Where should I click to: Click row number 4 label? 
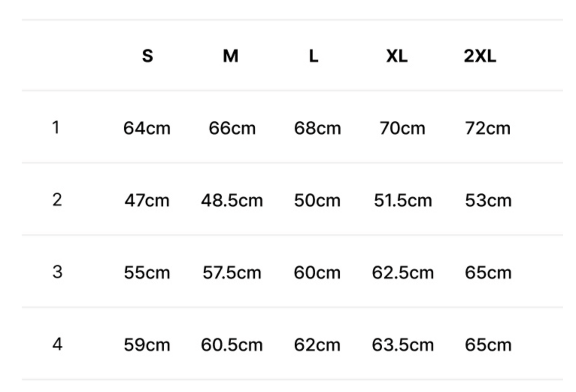click(57, 344)
